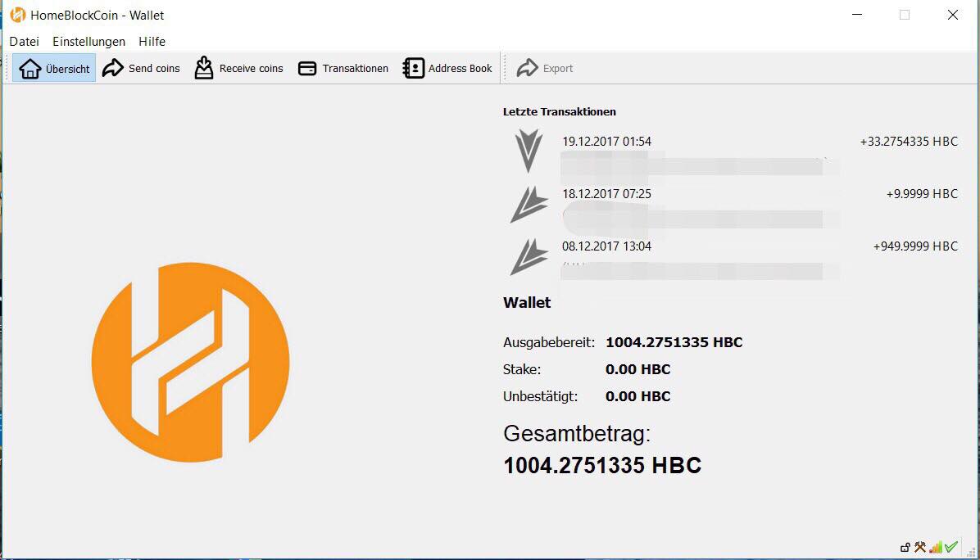The width and height of the screenshot is (980, 560).
Task: Click the Ausgabebereit label
Action: pos(549,343)
